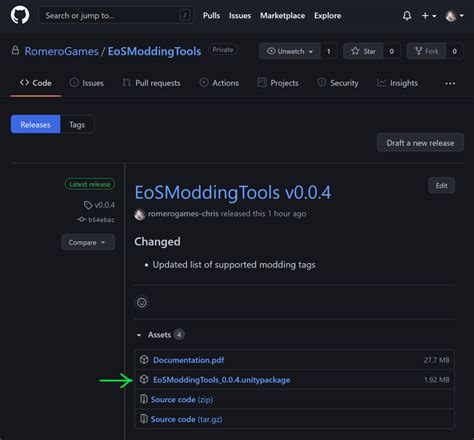Screen dimensions: 474x440
Task: Focus the Search or jump to field
Action: pos(116,15)
